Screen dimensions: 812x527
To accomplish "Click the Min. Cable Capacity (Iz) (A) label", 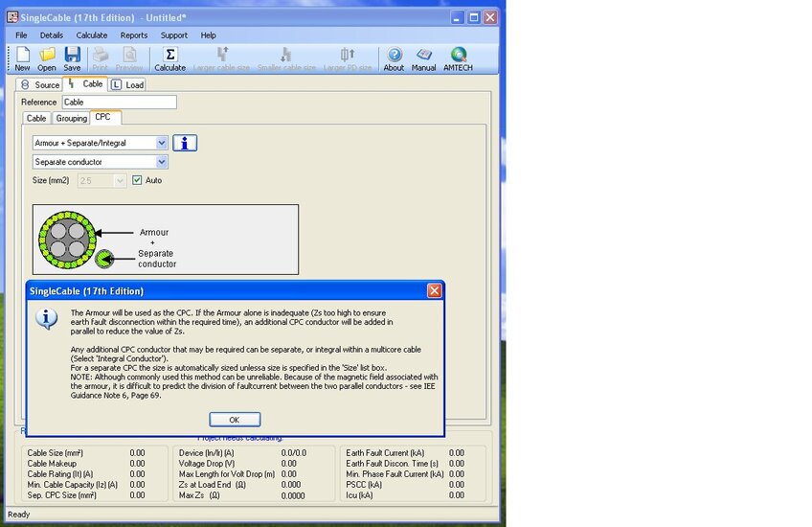I will 73,485.
